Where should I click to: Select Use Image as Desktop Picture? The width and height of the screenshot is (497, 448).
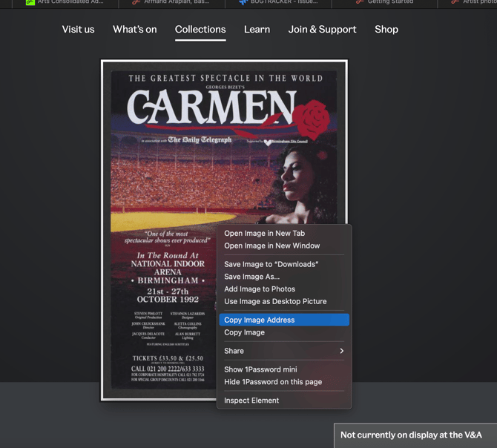tap(284, 301)
